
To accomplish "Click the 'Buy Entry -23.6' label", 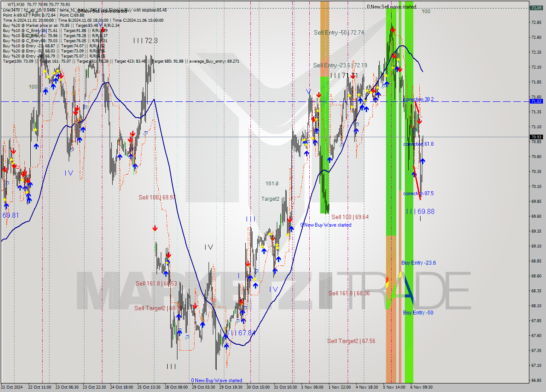I will 418,263.
